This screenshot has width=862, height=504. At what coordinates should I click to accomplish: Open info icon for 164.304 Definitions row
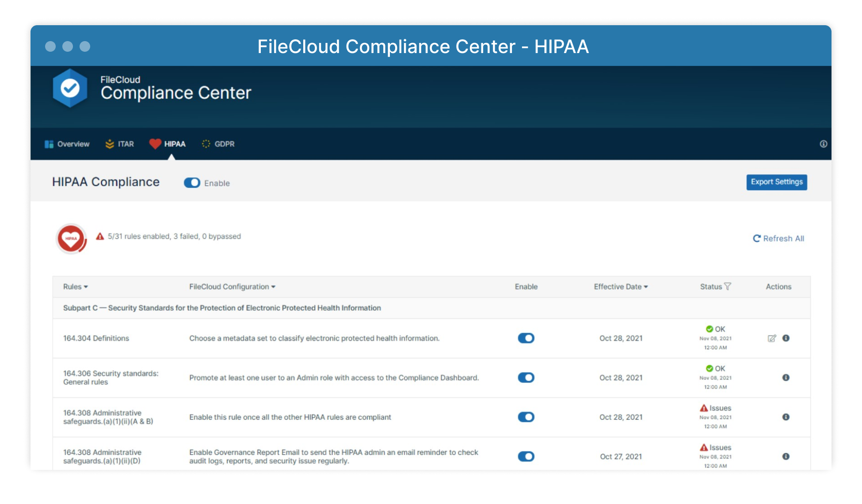[x=786, y=338]
